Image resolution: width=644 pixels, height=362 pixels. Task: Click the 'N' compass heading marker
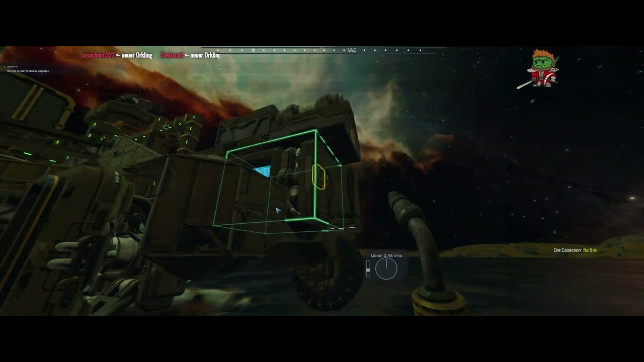(253, 50)
